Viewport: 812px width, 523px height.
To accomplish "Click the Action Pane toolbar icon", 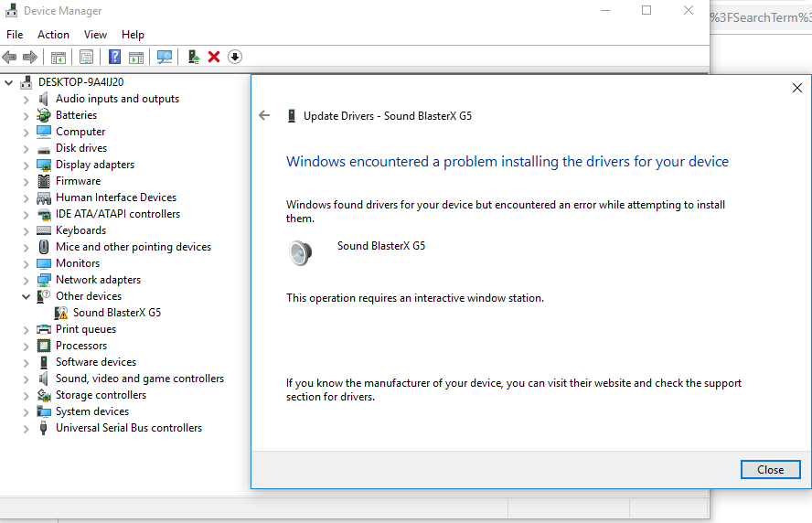I will click(136, 57).
